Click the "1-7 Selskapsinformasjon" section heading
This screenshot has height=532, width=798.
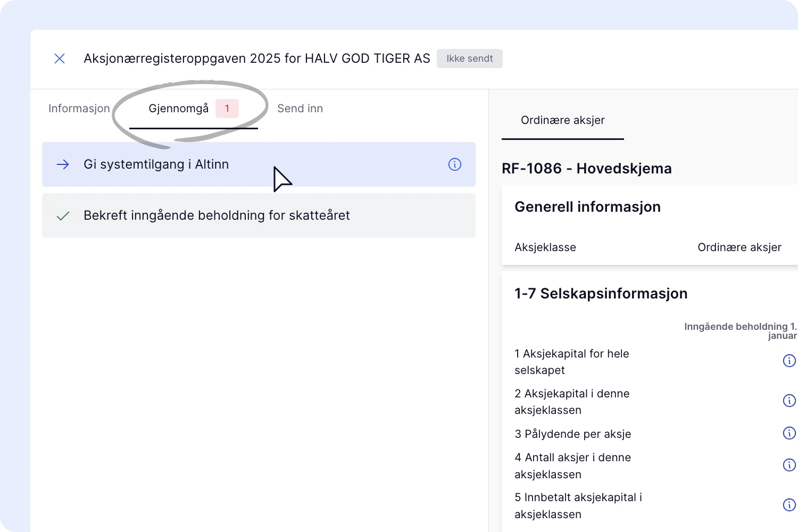tap(601, 294)
